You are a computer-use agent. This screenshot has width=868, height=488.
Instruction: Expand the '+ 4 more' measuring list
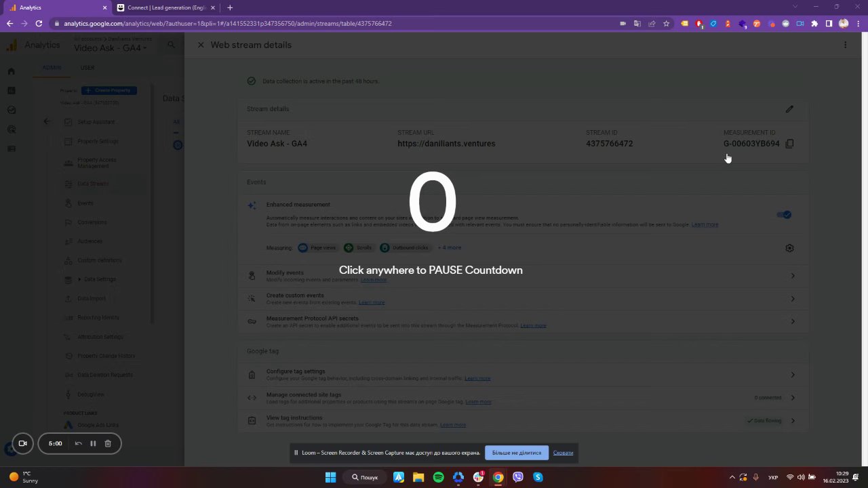(450, 248)
